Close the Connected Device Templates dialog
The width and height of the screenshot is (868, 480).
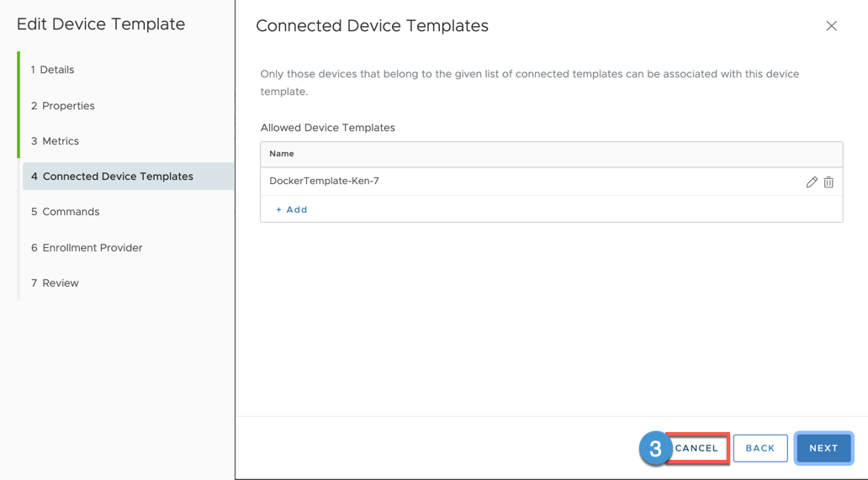click(831, 26)
